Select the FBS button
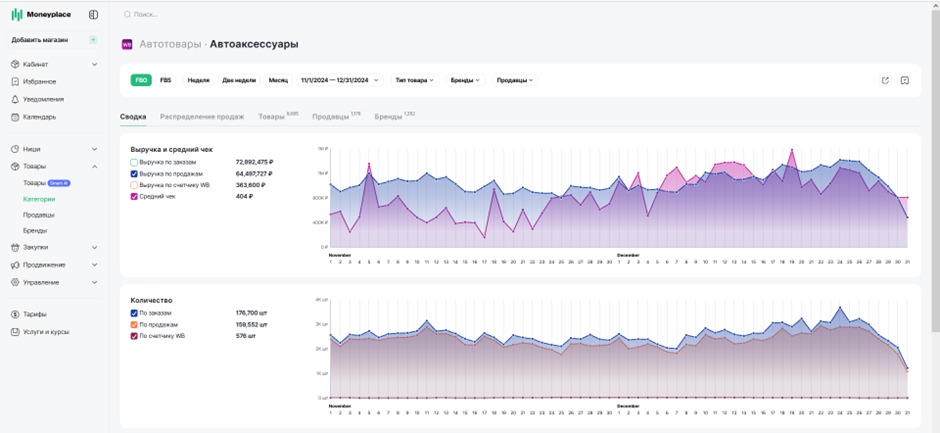Screen dimensions: 940x433 pos(165,80)
